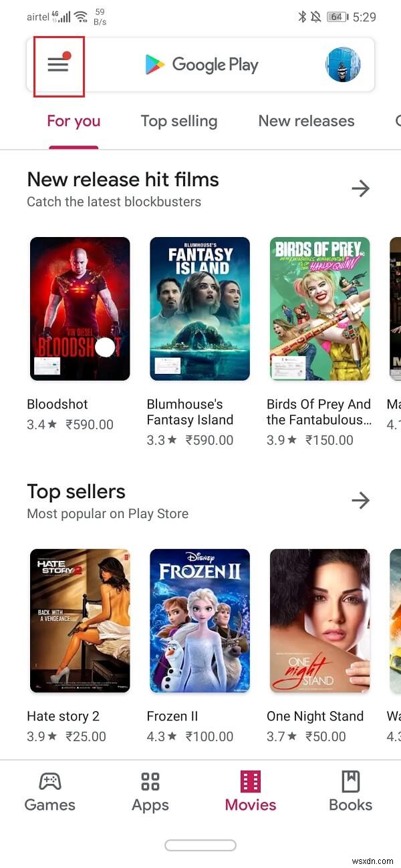Open the Bloodshot movie poster
This screenshot has width=401, height=868.
pyautogui.click(x=80, y=308)
